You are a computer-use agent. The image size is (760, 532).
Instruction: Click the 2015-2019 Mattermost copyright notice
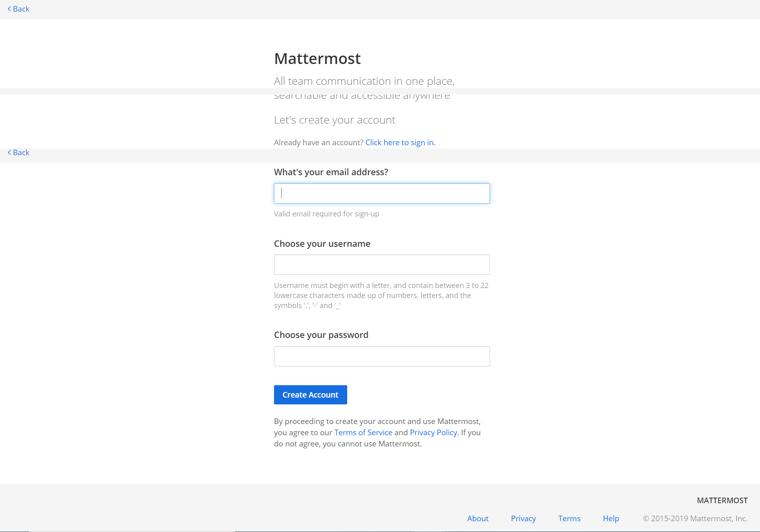(695, 518)
